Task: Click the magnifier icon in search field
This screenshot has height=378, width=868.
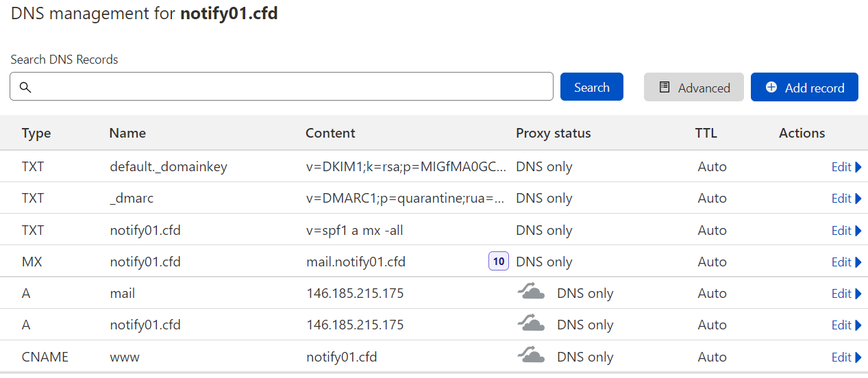Action: tap(25, 87)
